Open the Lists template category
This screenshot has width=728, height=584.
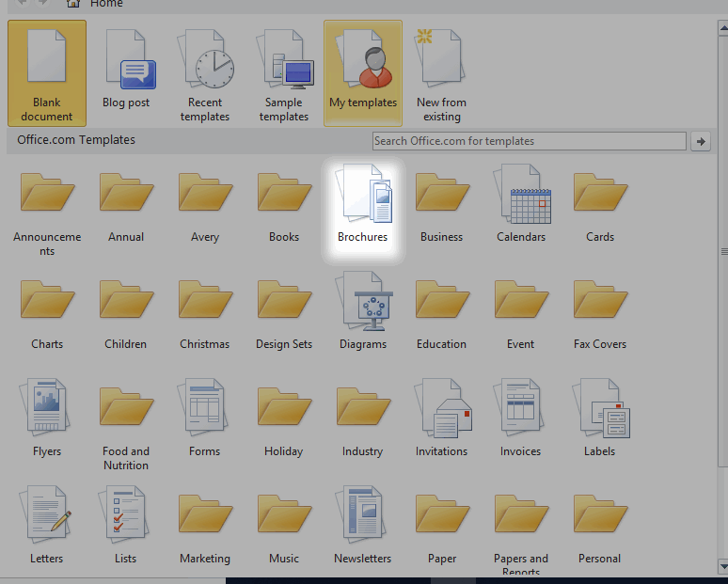[126, 527]
